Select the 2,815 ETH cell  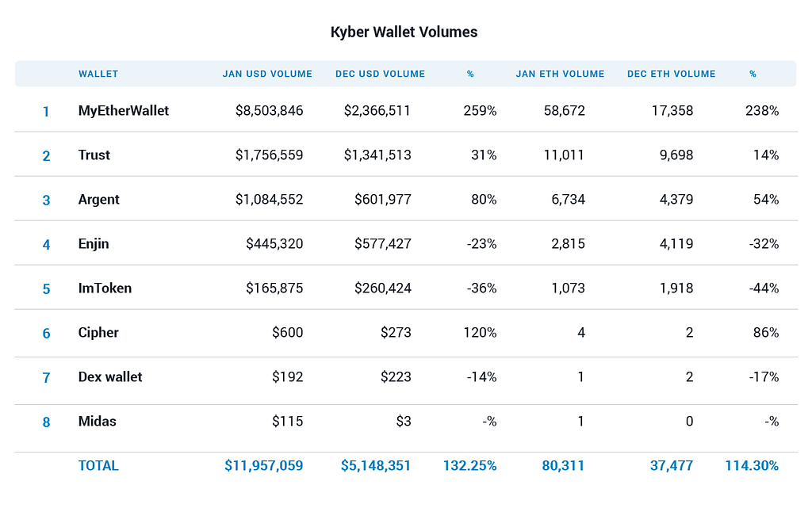[x=568, y=243]
